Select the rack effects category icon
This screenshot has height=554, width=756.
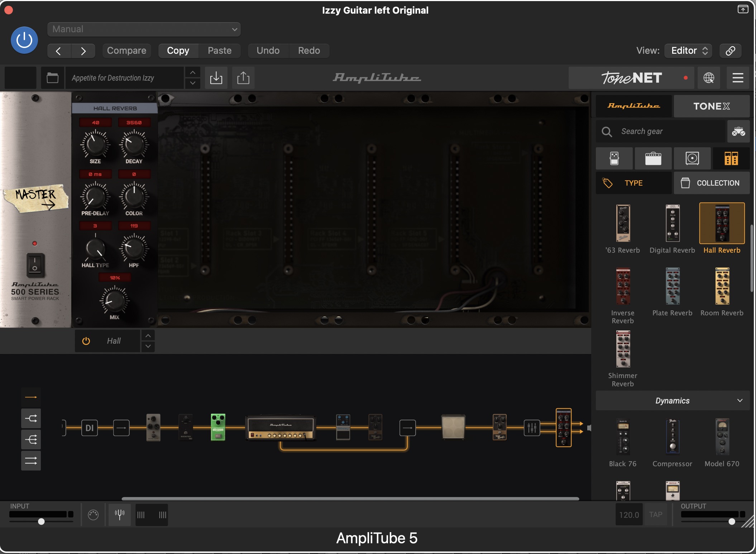[731, 158]
